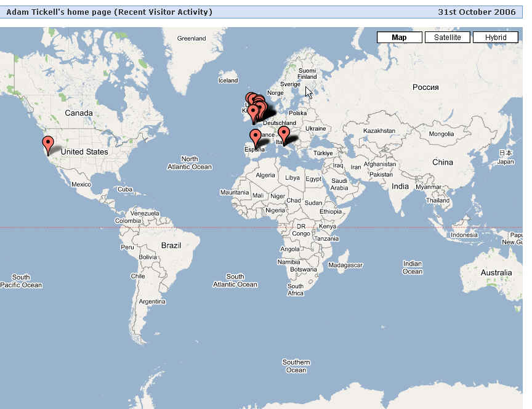Click the "Россия" map label
Viewport: 532px width, 409px height.
pyautogui.click(x=425, y=87)
